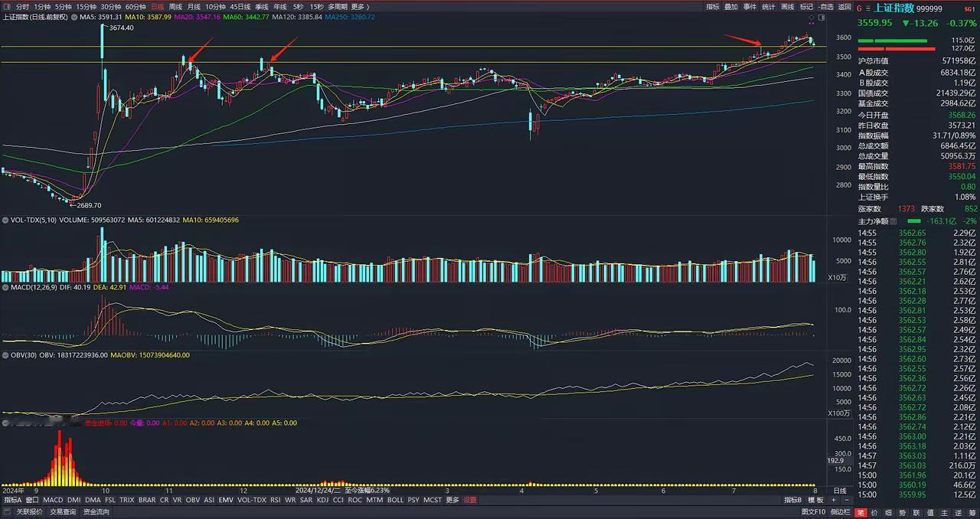
Task: Select the 筹 chip distribution tab
Action: 972,512
